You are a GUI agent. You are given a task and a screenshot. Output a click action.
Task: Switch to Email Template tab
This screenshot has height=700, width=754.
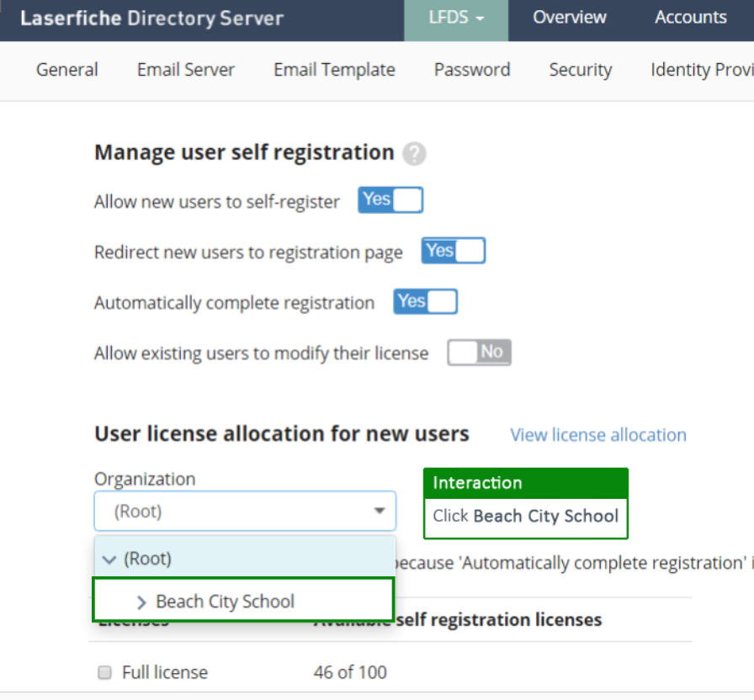tap(334, 70)
